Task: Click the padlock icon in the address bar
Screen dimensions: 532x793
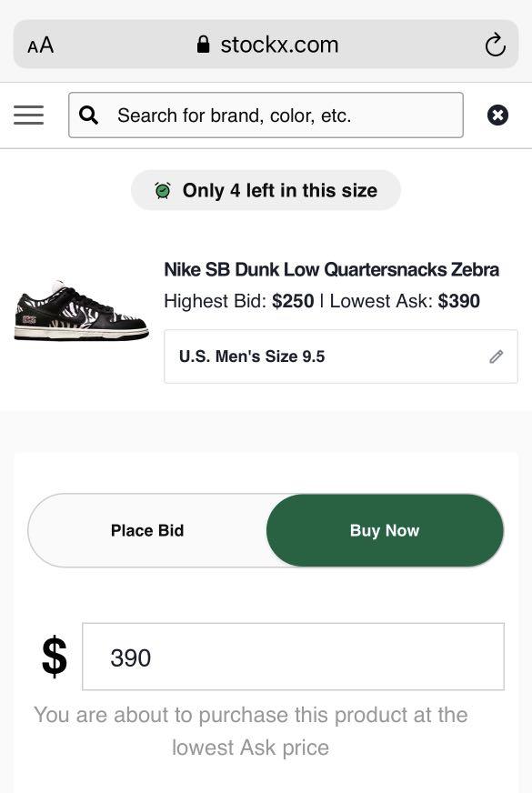Action: [202, 44]
